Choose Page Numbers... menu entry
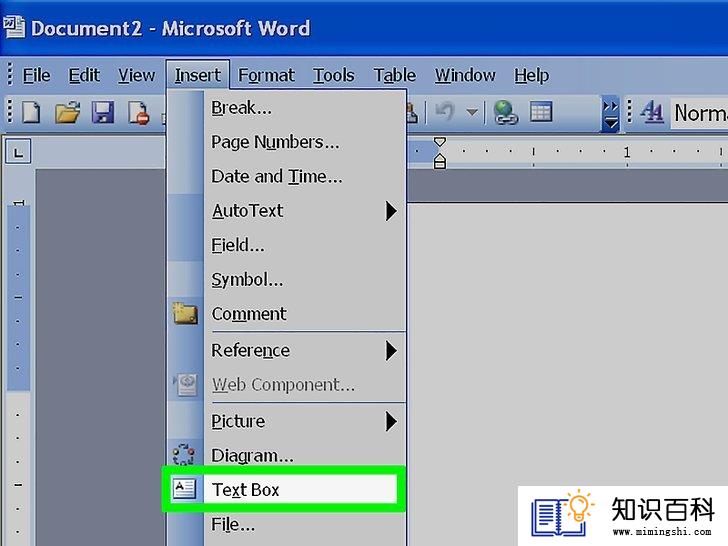The width and height of the screenshot is (728, 546). [x=286, y=142]
